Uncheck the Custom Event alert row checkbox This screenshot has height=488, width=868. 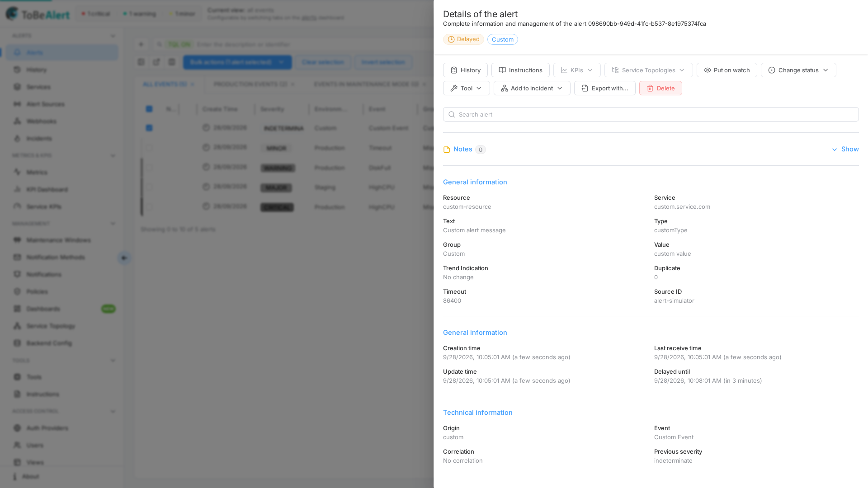point(149,128)
